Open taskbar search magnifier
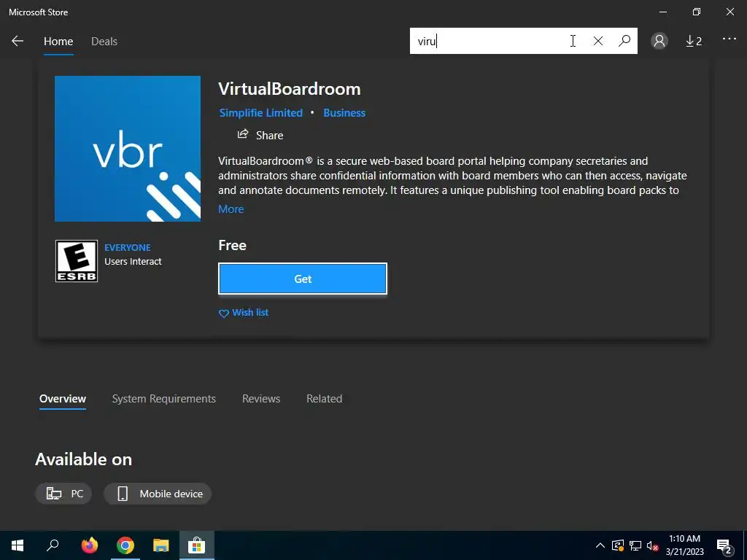This screenshot has width=747, height=560. pos(53,545)
